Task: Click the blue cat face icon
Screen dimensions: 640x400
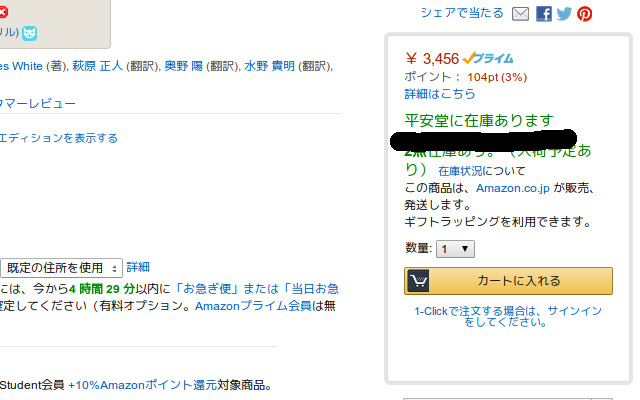Action: [29, 33]
